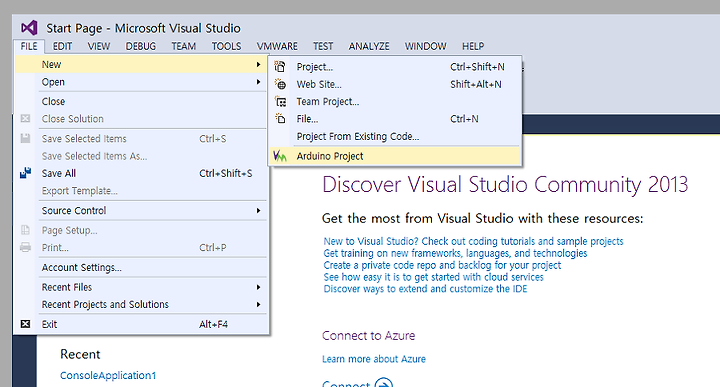Click the New Project icon in submenu

(280, 67)
